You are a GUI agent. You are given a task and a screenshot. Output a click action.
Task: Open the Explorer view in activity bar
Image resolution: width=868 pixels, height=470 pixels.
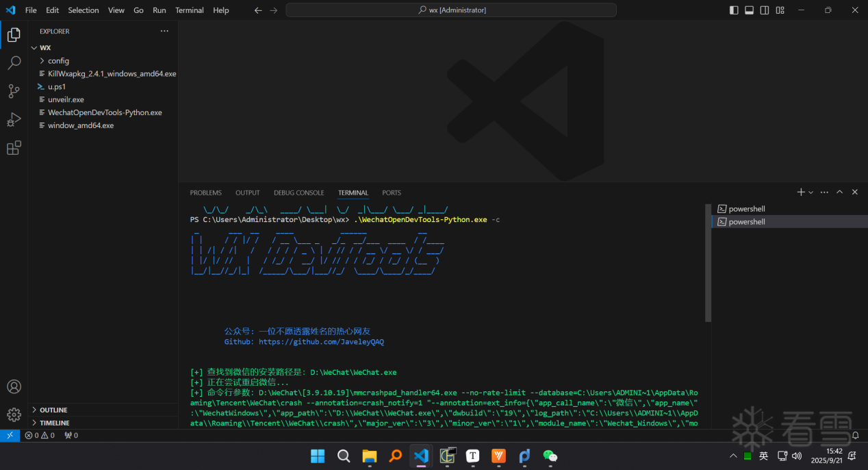pos(14,35)
